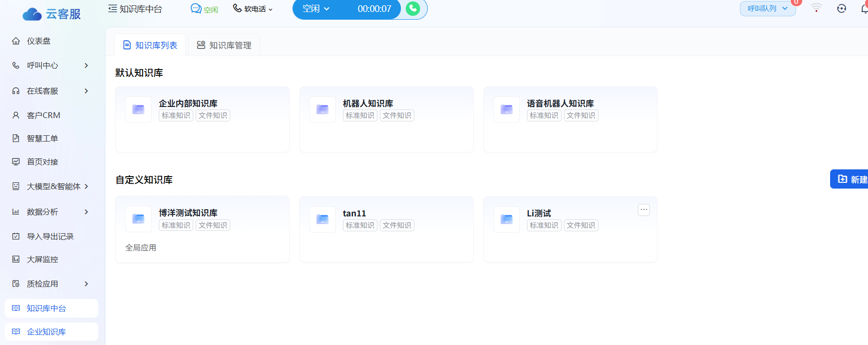Click the 云客服 cloud logo
This screenshot has width=868, height=345.
[32, 14]
